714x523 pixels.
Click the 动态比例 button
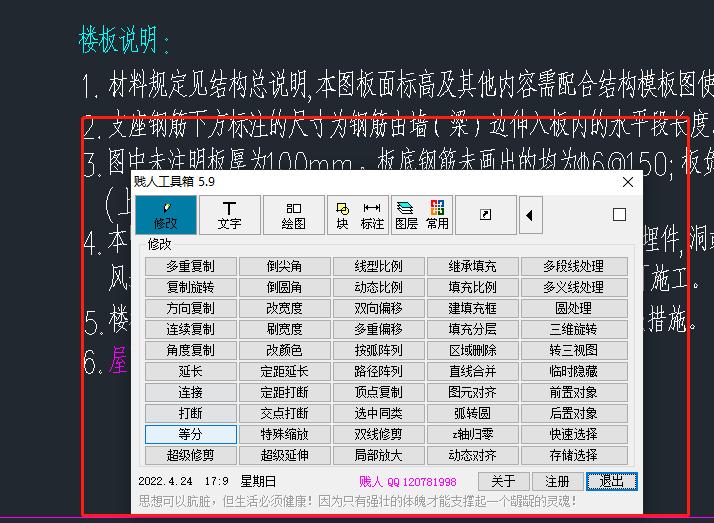click(379, 287)
